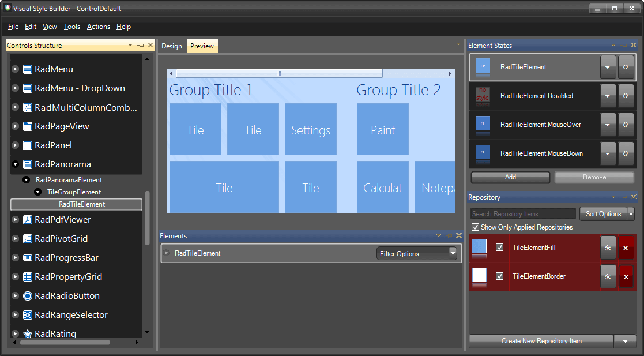Open the TileElementFill repository editor tool icon

pos(608,248)
